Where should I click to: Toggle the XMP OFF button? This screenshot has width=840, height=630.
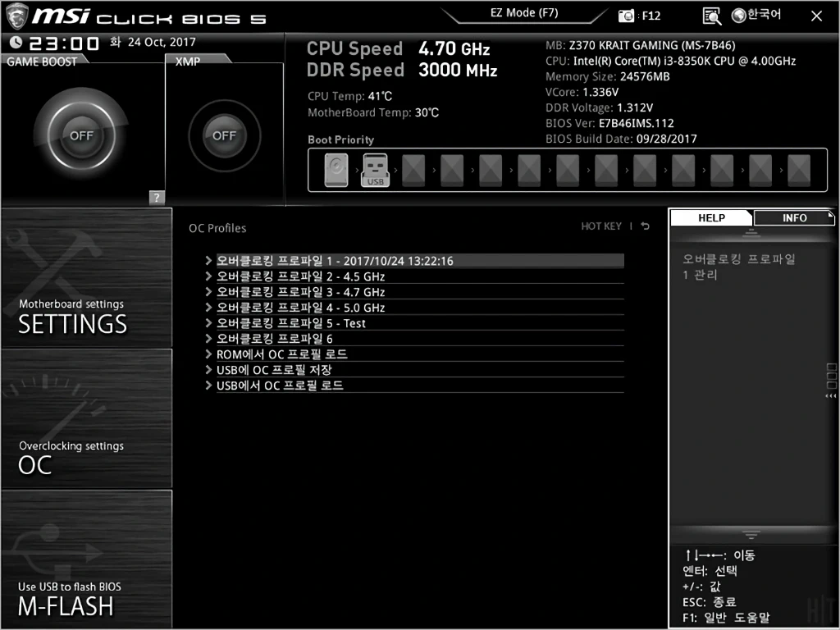tap(225, 135)
